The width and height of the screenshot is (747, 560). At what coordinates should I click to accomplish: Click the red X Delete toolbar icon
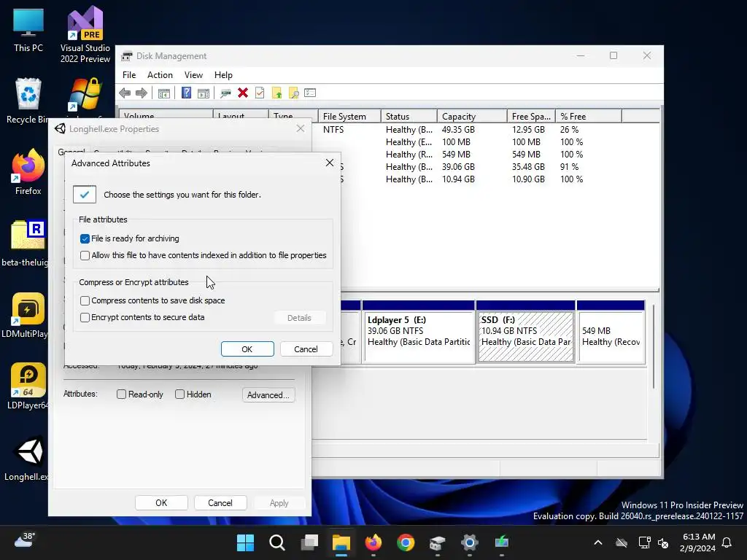click(x=243, y=93)
